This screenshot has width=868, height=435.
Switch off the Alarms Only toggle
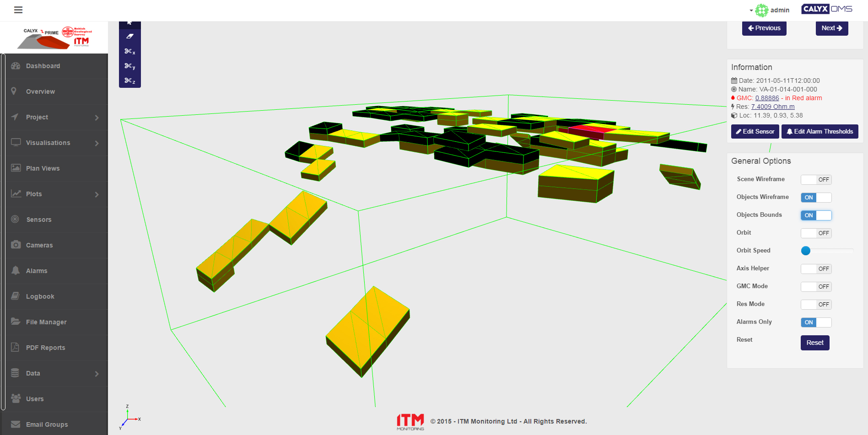click(x=816, y=322)
